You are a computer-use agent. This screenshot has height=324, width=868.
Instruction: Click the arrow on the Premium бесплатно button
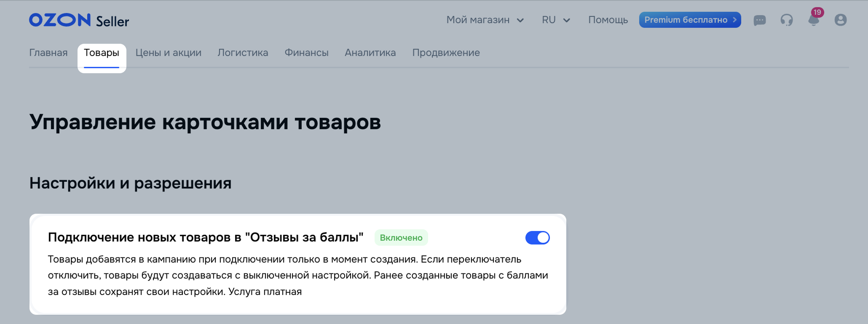pyautogui.click(x=734, y=20)
